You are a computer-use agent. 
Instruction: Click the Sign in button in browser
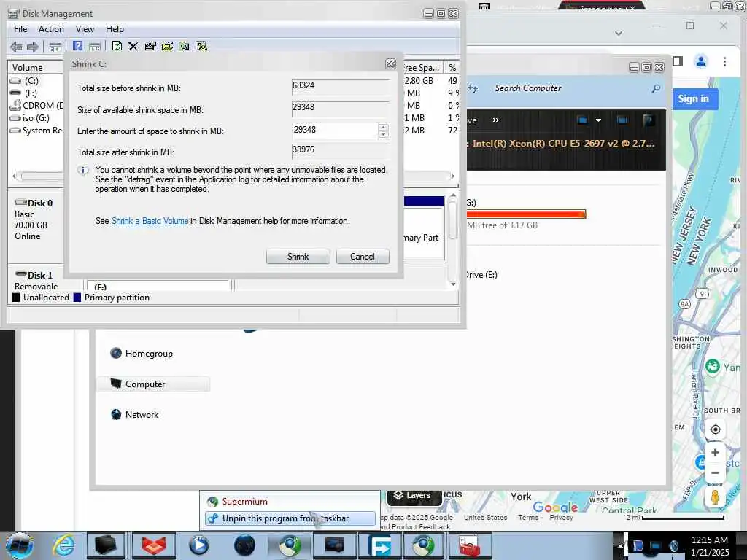694,99
